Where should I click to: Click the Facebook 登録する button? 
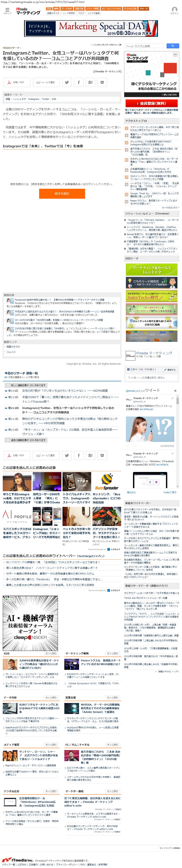coord(170,370)
